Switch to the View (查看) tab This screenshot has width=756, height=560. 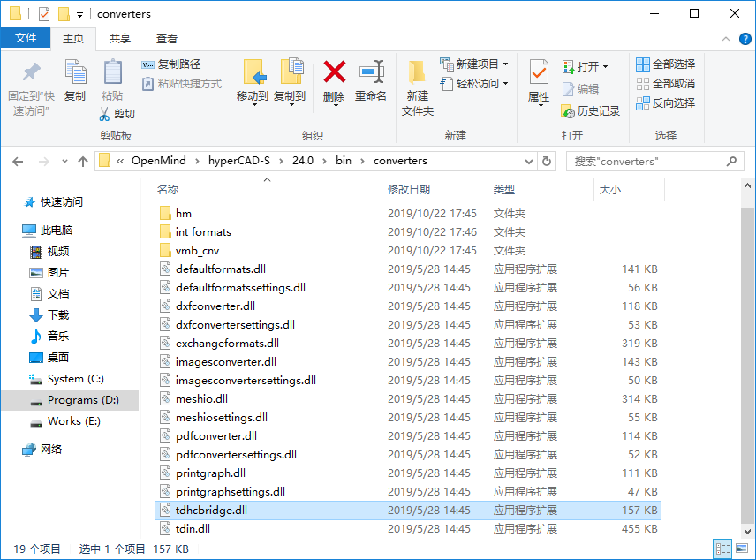(167, 39)
